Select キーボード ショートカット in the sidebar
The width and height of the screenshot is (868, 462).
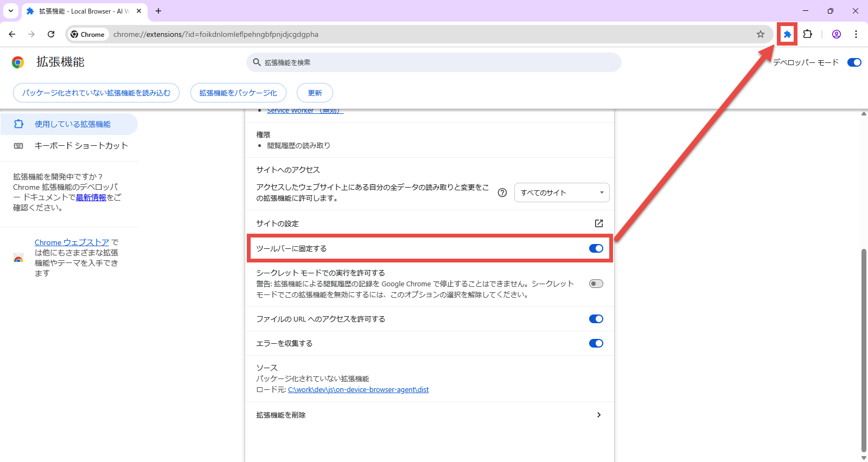pyautogui.click(x=81, y=146)
